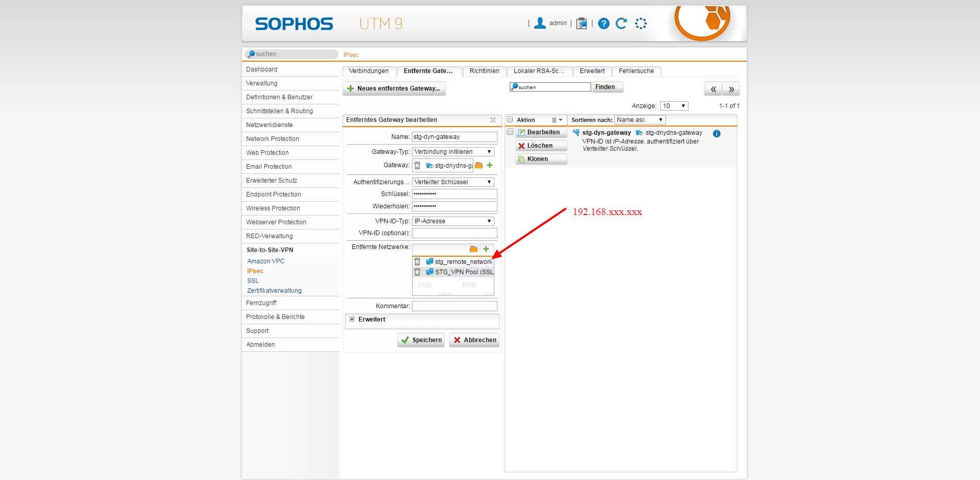980x480 pixels.
Task: Click the folder icon beside Gateway field
Action: (479, 166)
